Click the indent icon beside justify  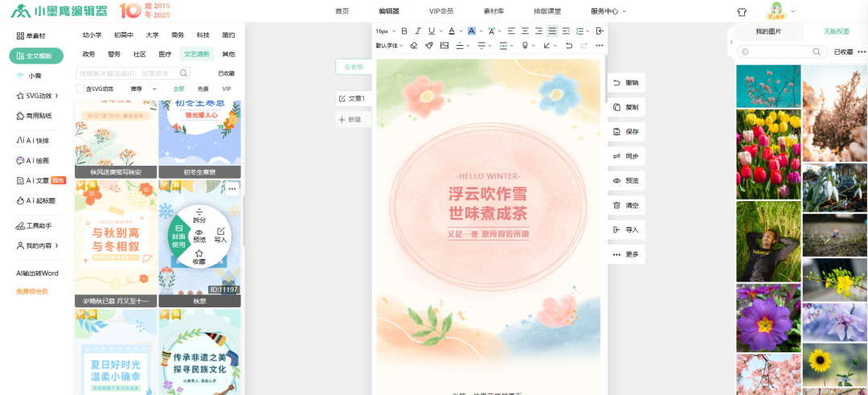pyautogui.click(x=566, y=31)
